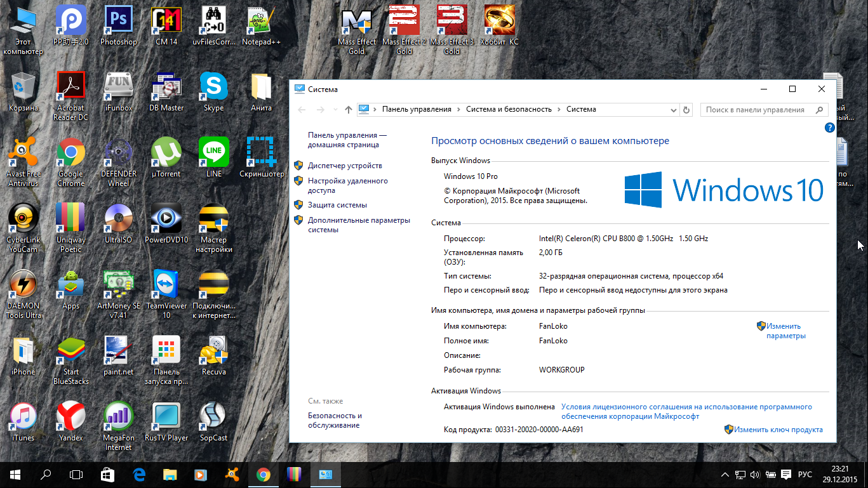This screenshot has height=488, width=868.
Task: Expand breadcrumb arrow after 'Панель управления'
Action: pos(459,110)
